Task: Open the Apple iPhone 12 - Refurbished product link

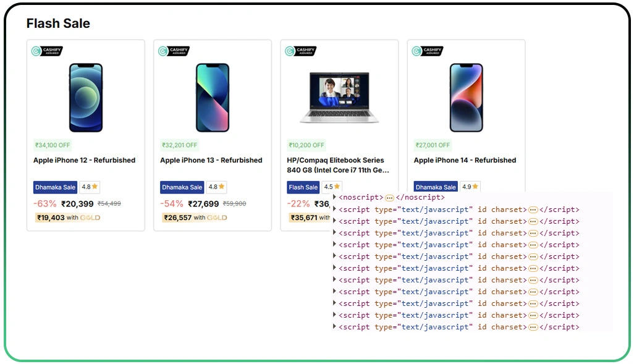Action: coord(85,160)
